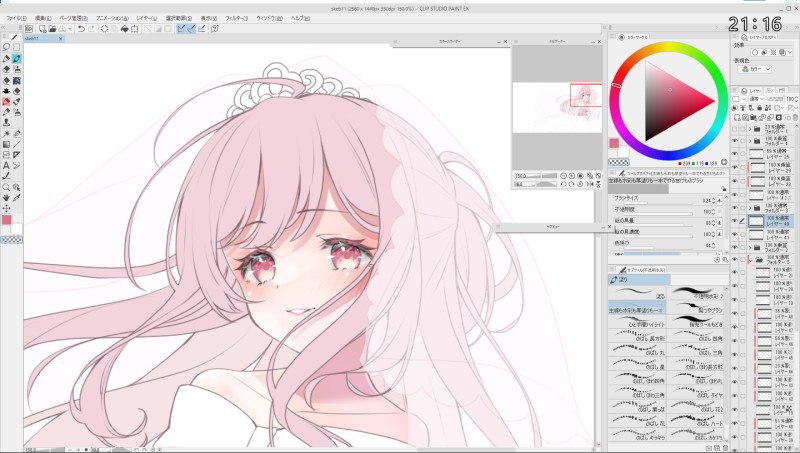
Task: Select the transparent color swatch in Color Wheel
Action: 618,162
